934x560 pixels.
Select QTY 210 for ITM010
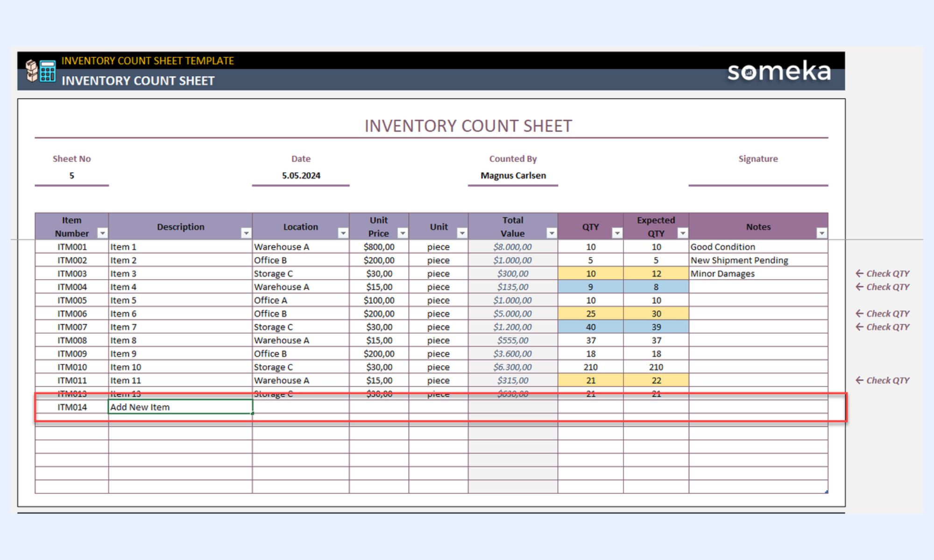(591, 367)
